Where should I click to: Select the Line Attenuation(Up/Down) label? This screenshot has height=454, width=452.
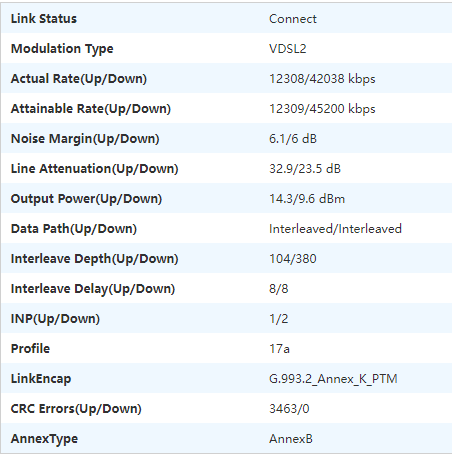[x=94, y=169]
